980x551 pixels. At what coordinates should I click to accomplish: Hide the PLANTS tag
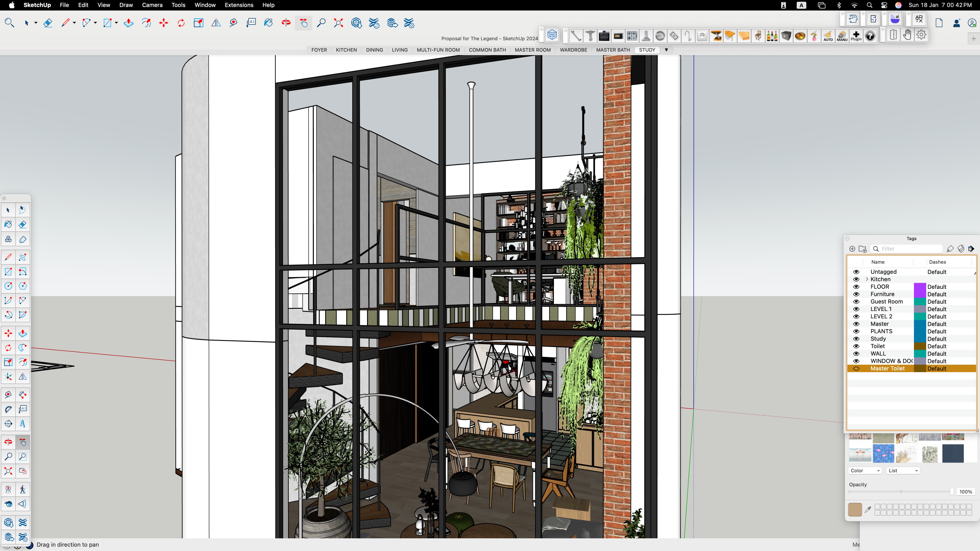coord(856,331)
